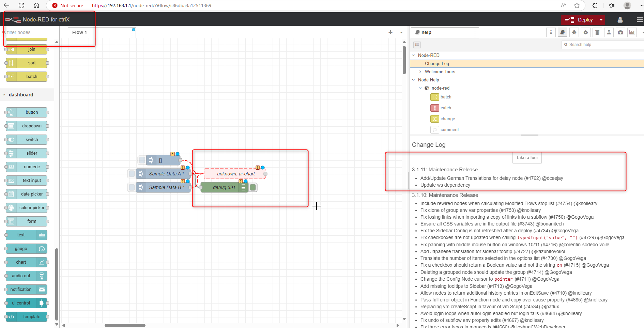Select the slider dashboard palette node
Screen dimensions: 644x328
click(27, 153)
